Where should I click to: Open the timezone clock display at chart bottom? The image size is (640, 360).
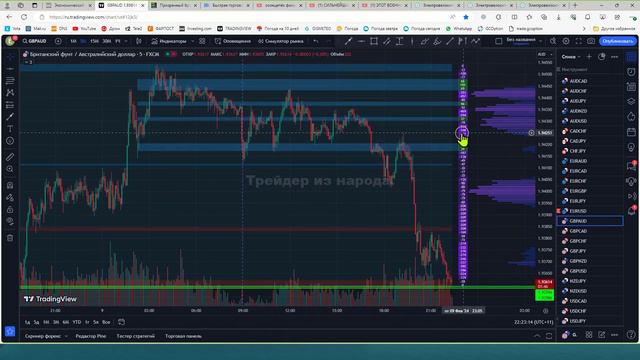533,322
